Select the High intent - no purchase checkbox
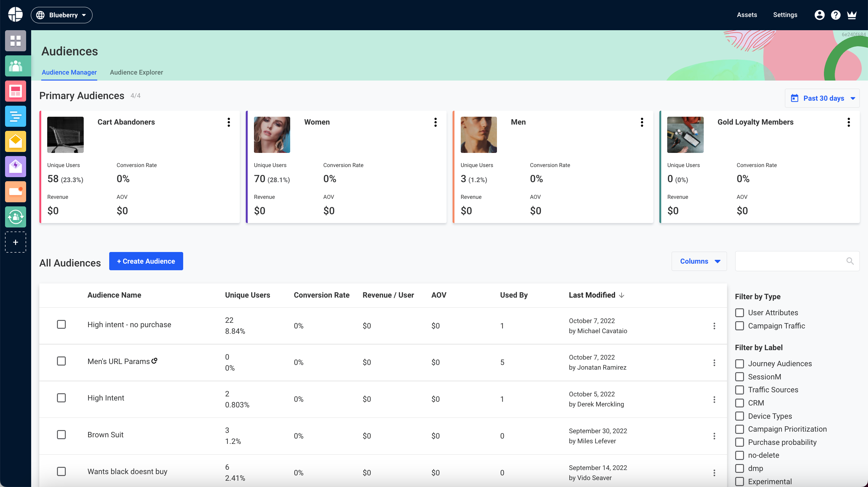868x487 pixels. point(61,324)
